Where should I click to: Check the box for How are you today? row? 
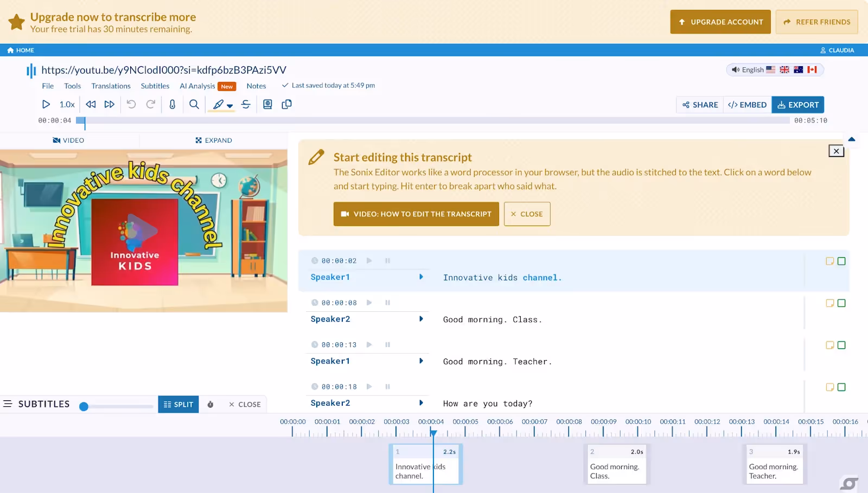click(841, 387)
